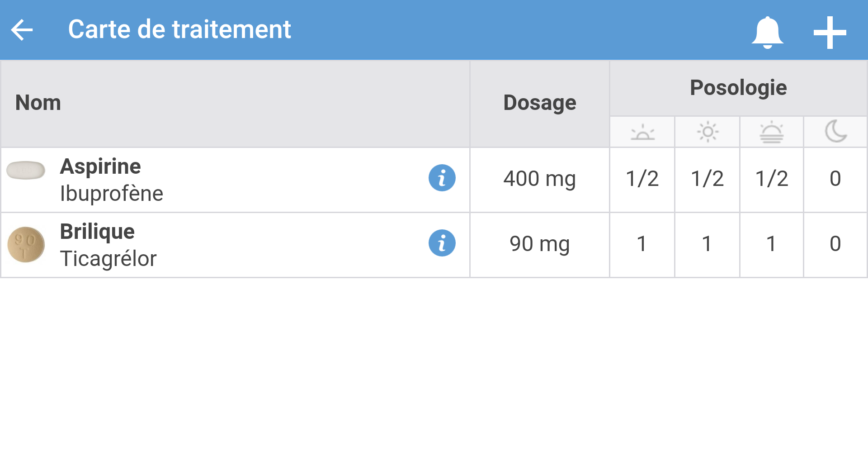Open info for Aspirine Ibuprofène
Screen dimensions: 868x456
point(442,178)
